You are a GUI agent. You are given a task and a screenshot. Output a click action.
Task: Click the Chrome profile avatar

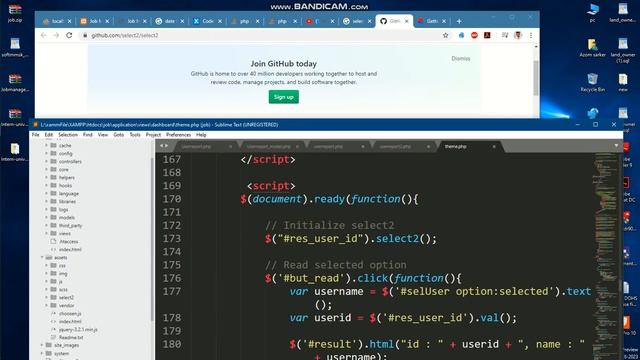coord(518,36)
